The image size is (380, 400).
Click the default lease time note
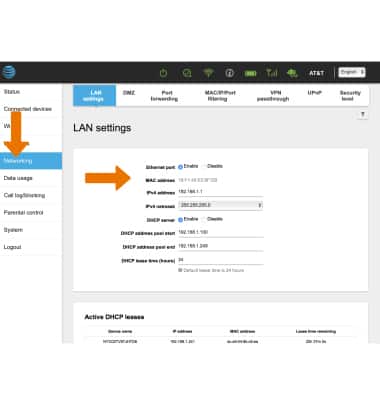pyautogui.click(x=214, y=270)
